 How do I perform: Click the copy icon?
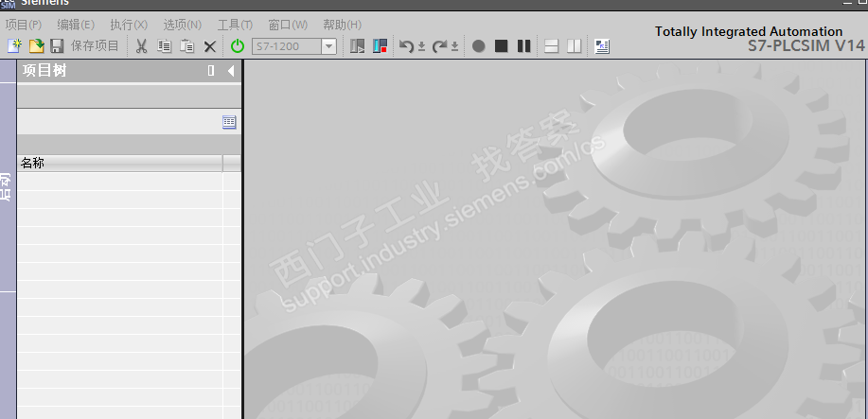[164, 46]
